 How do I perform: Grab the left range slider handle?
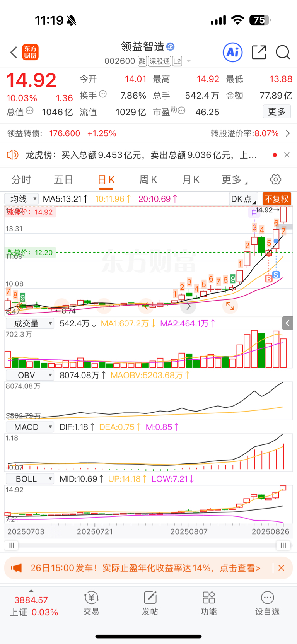[x=11, y=545]
